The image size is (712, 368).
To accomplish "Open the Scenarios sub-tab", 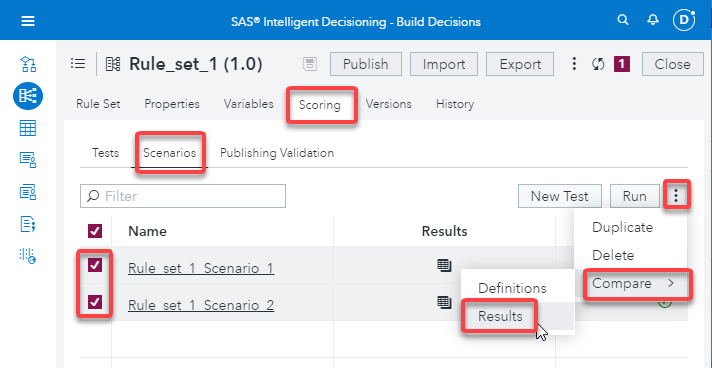I will [x=169, y=153].
